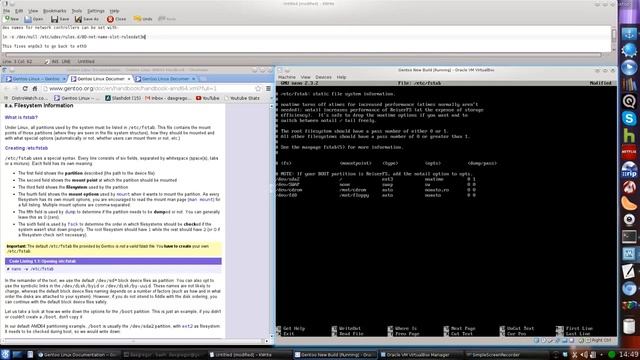The image size is (640, 360).
Task: Click the red Close button in KWrite toolbar
Action: tap(116, 19)
